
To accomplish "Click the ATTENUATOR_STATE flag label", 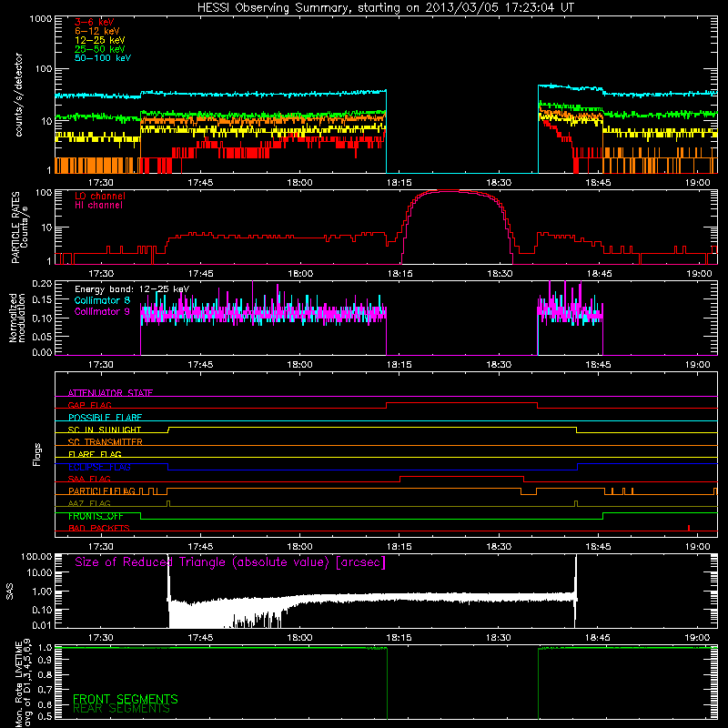I will tap(110, 393).
